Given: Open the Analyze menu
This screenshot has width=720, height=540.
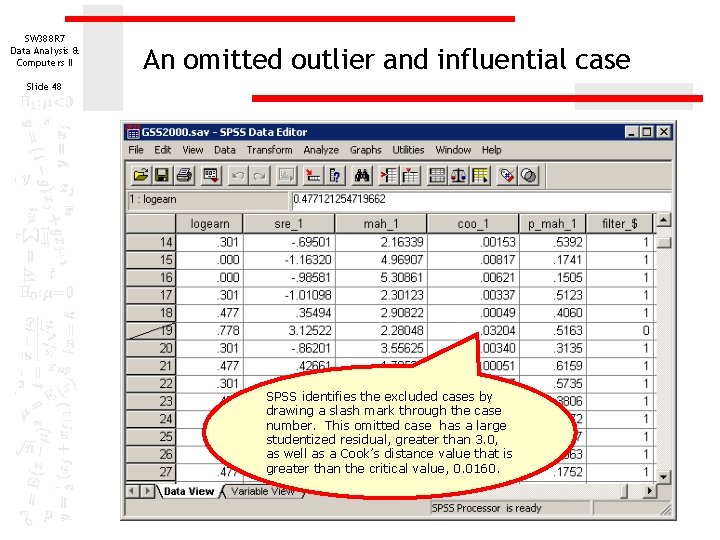Looking at the screenshot, I should (x=321, y=150).
